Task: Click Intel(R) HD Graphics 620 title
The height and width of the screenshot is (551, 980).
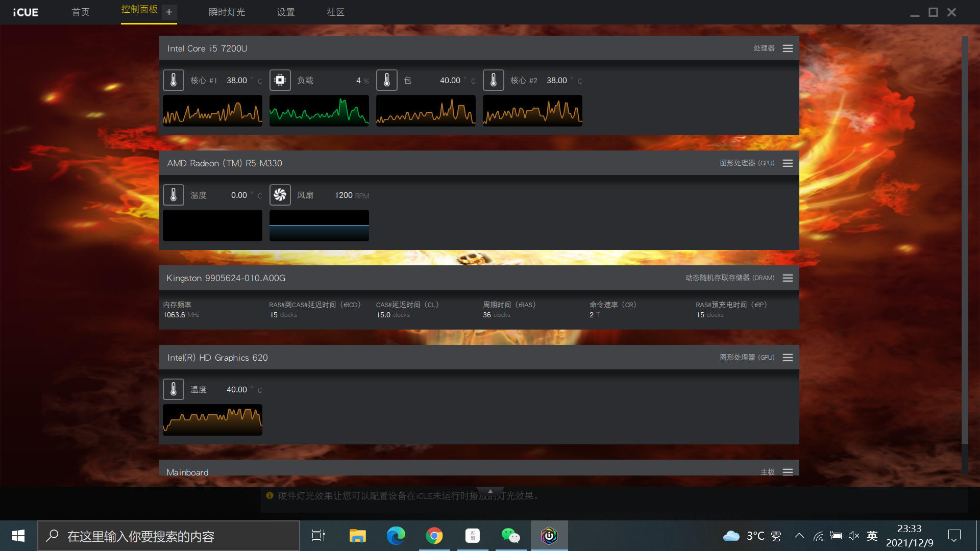Action: point(217,358)
